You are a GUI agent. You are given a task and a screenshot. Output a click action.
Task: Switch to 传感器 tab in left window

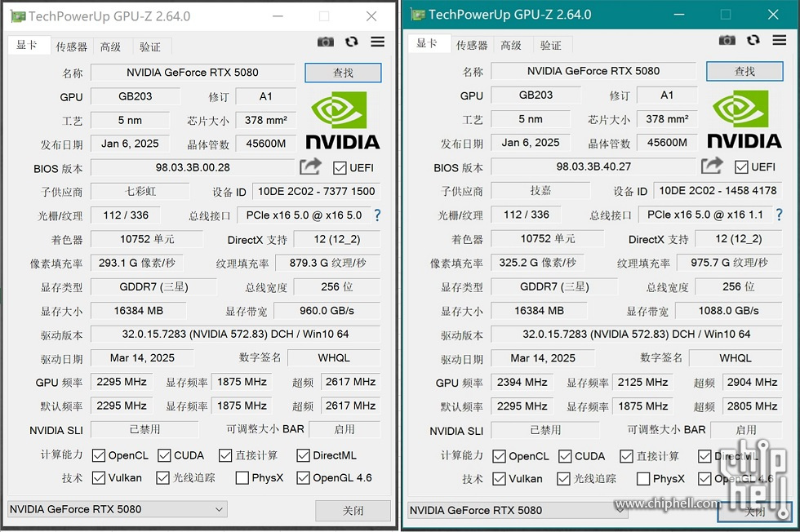[72, 47]
